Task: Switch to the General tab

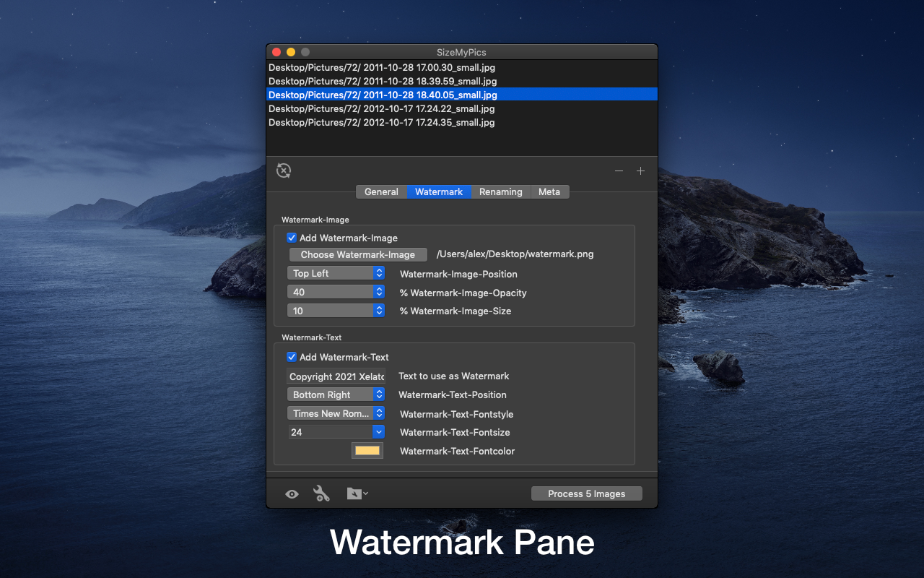Action: tap(381, 191)
